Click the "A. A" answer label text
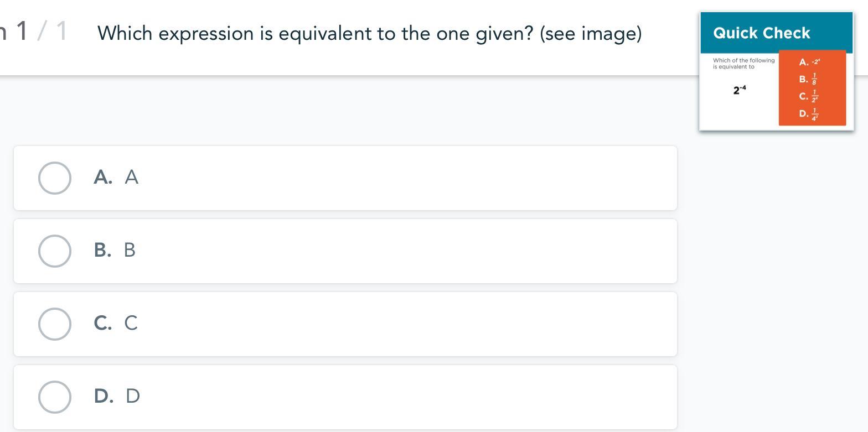The image size is (868, 432). pos(116,177)
